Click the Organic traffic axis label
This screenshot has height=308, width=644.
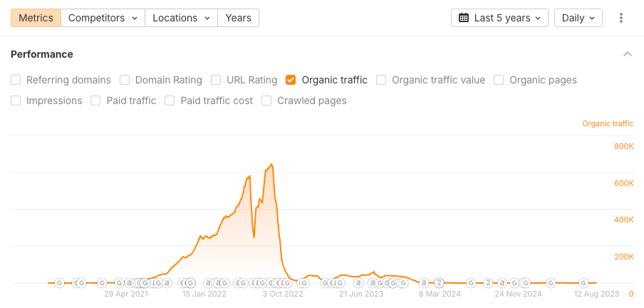tap(607, 123)
